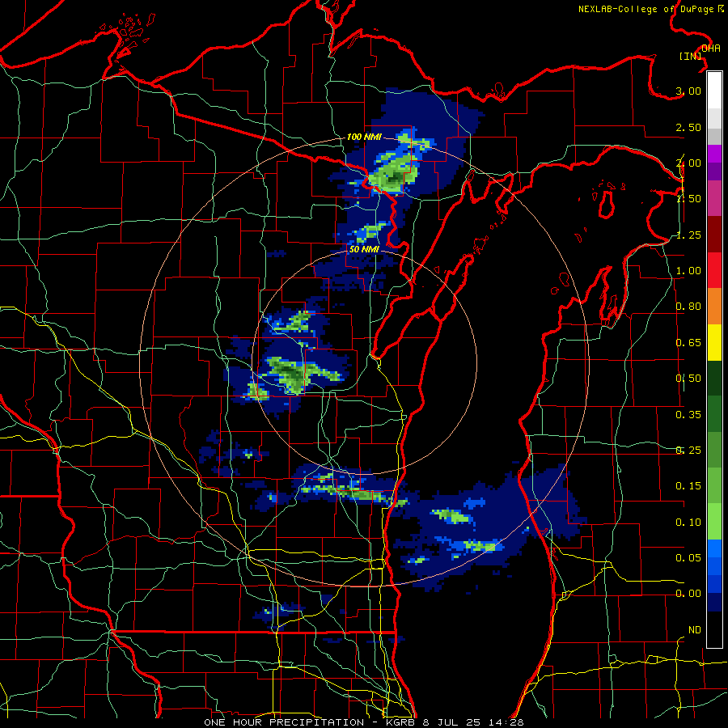
Task: Pick the white swatch in legend
Action: point(714,90)
